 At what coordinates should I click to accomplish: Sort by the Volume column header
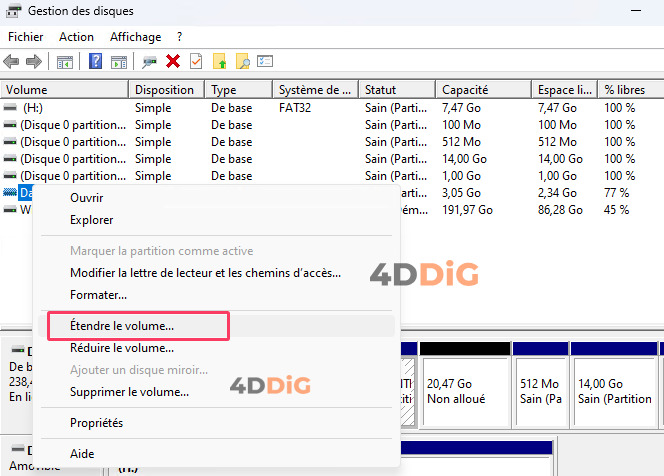click(x=64, y=90)
